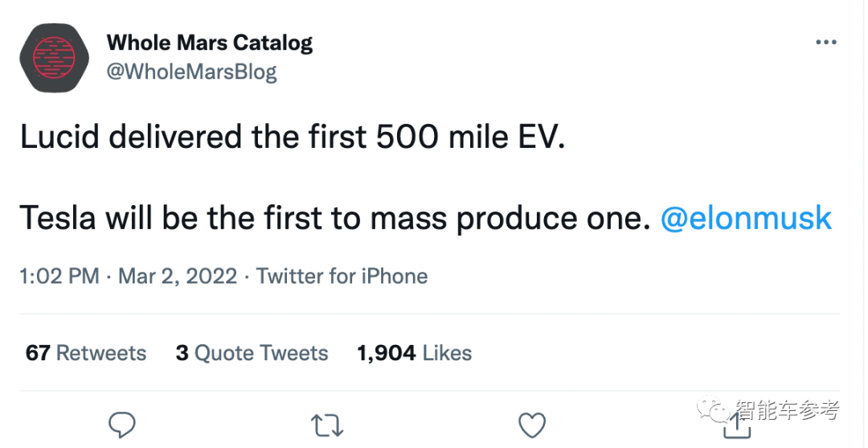Click the Mars planet logo in avatar
This screenshot has width=868, height=448.
pyautogui.click(x=55, y=58)
